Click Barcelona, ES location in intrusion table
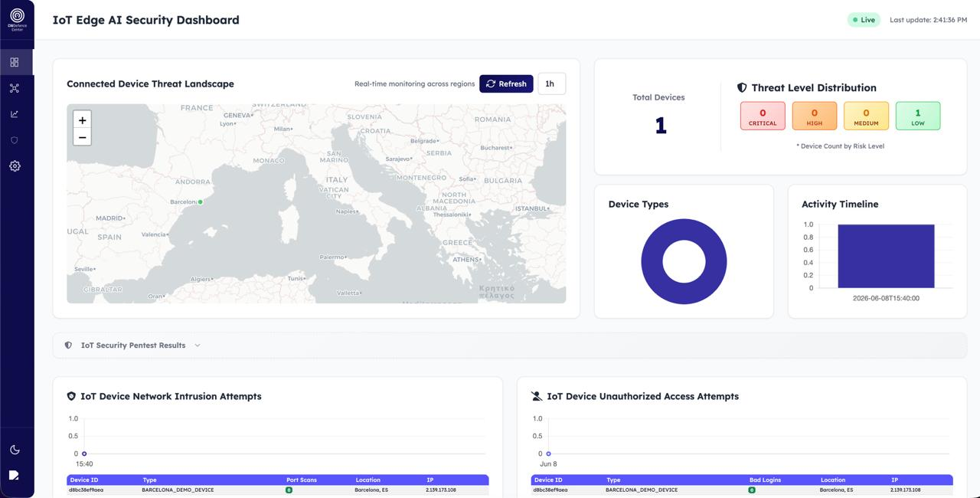980x498 pixels. [x=371, y=490]
